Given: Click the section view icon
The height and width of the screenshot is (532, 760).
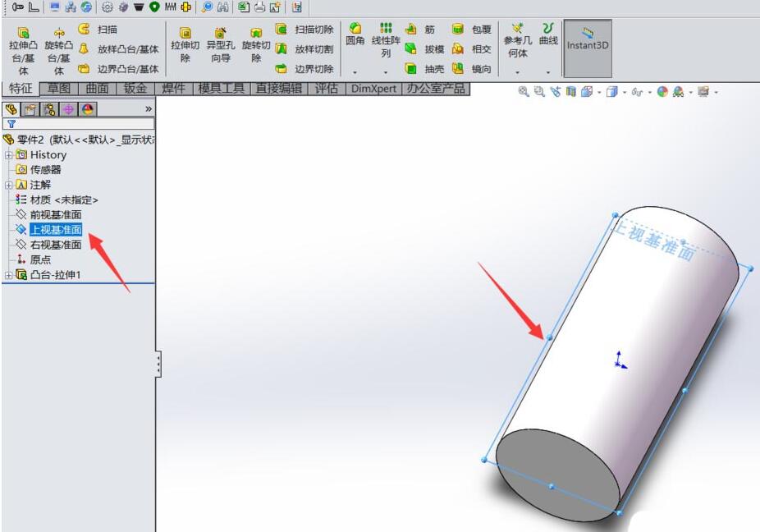Looking at the screenshot, I should pos(571,91).
